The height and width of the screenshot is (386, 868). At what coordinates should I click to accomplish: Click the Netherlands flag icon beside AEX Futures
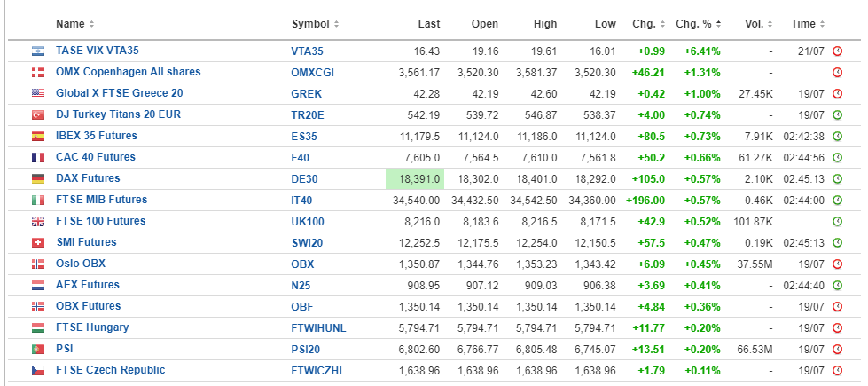click(x=37, y=286)
